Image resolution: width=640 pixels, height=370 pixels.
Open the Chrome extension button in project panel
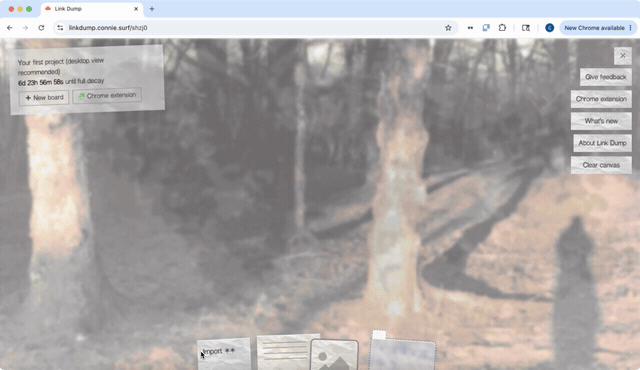(x=107, y=95)
